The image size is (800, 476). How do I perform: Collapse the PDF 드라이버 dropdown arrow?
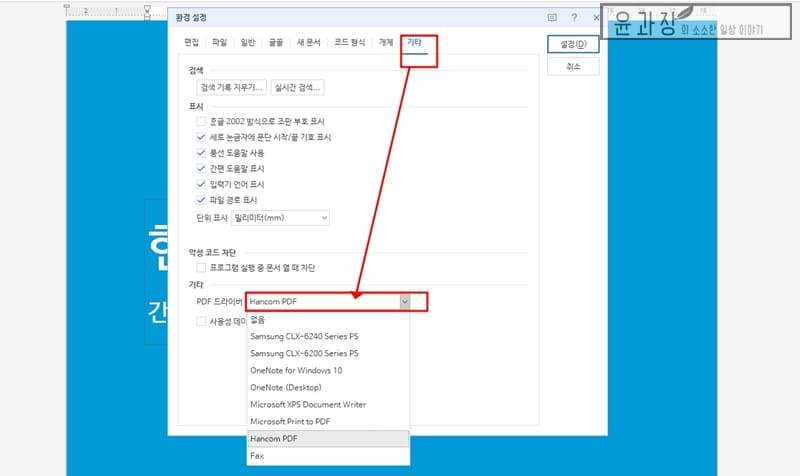404,301
